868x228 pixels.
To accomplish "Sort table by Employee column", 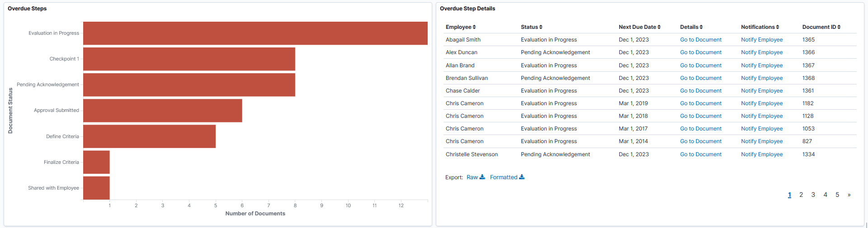I will (461, 27).
